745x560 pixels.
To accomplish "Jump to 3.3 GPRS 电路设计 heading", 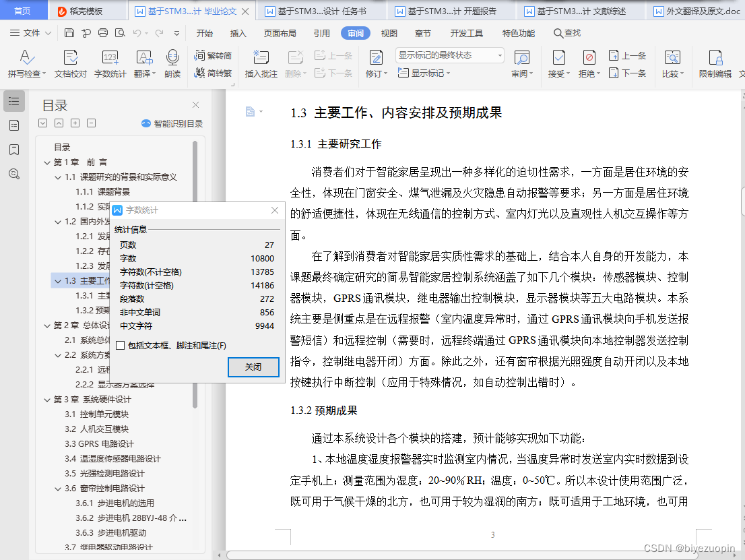I will point(99,444).
